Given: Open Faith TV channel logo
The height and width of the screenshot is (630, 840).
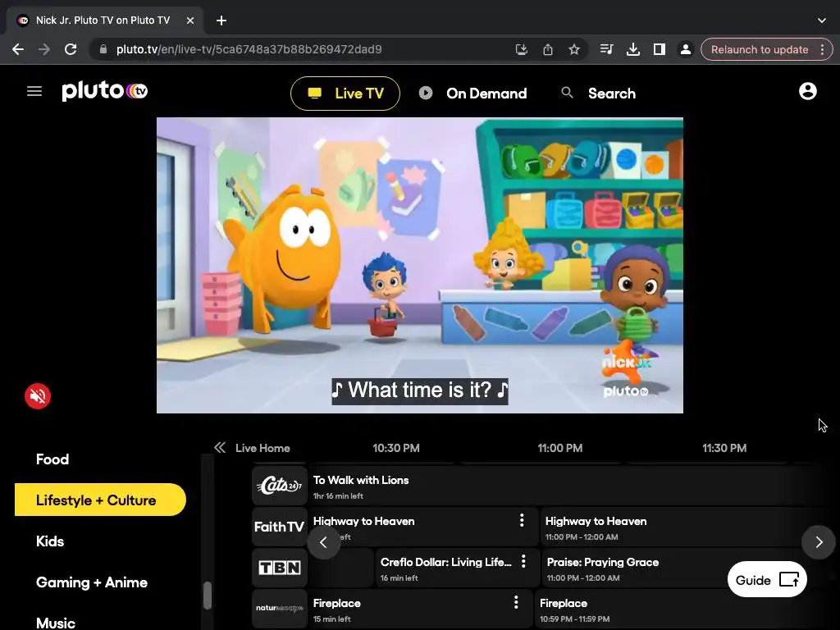Looking at the screenshot, I should click(280, 527).
